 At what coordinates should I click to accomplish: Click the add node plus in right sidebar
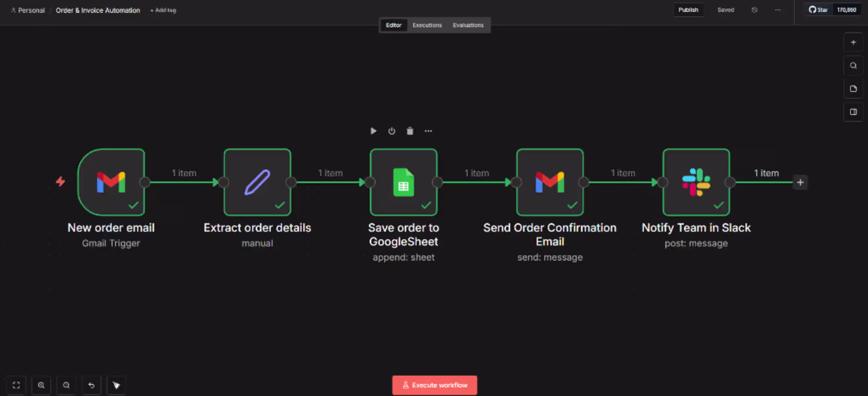(x=853, y=42)
